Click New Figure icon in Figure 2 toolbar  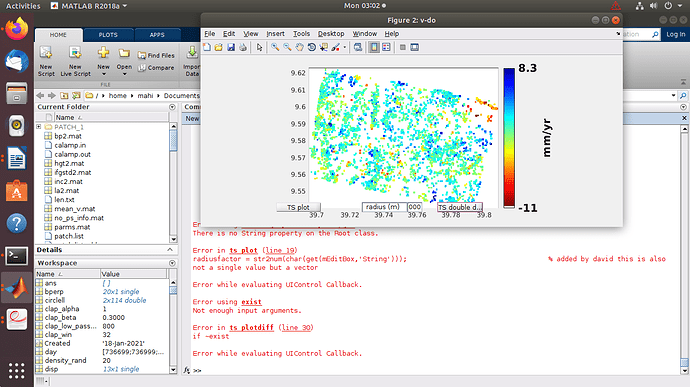coord(207,47)
